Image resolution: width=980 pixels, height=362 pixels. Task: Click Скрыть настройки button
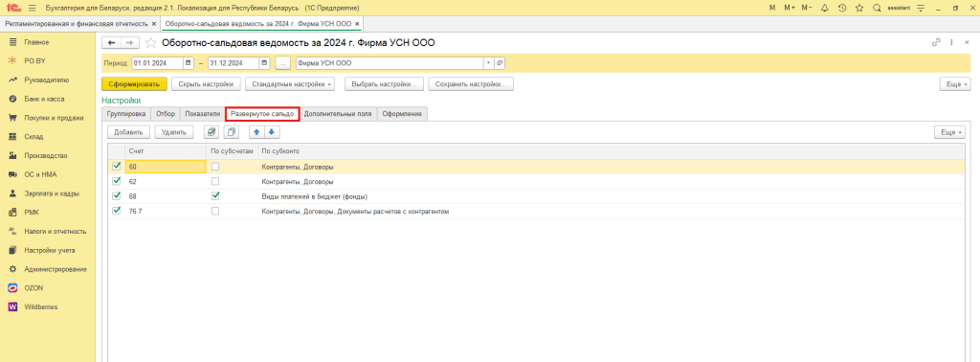[206, 83]
